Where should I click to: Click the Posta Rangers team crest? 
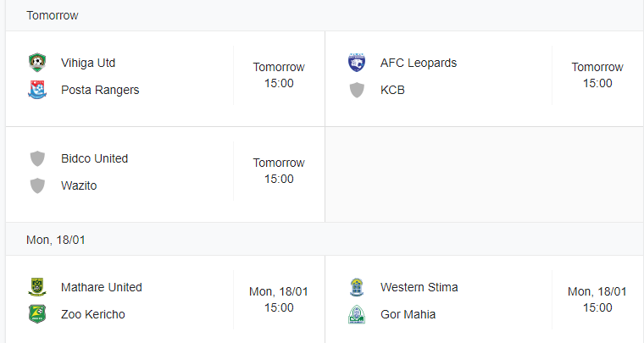[x=37, y=90]
